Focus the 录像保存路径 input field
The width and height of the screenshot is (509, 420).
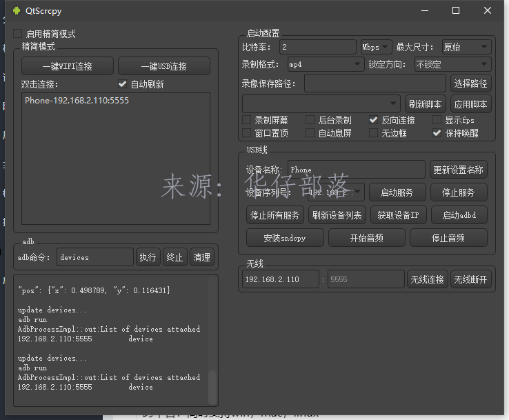375,83
